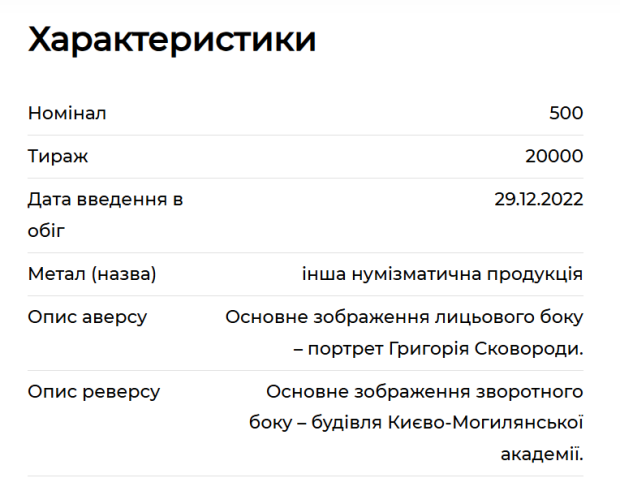Click the date 29.12.2022
The height and width of the screenshot is (491, 620).
[x=539, y=199]
